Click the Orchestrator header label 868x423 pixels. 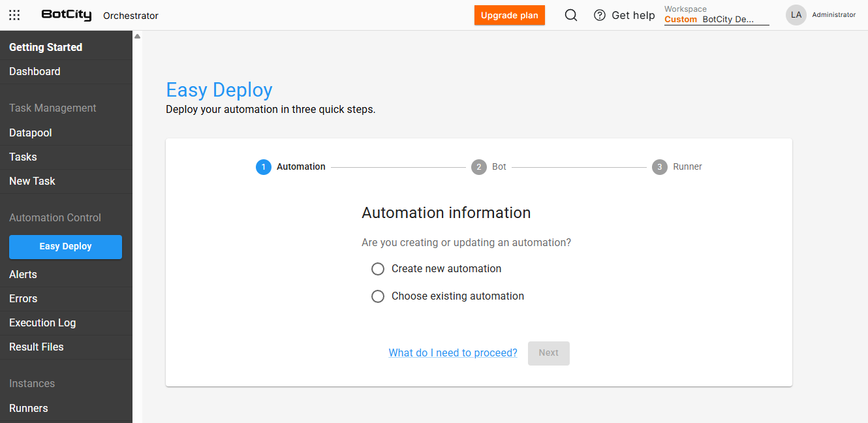pyautogui.click(x=131, y=16)
